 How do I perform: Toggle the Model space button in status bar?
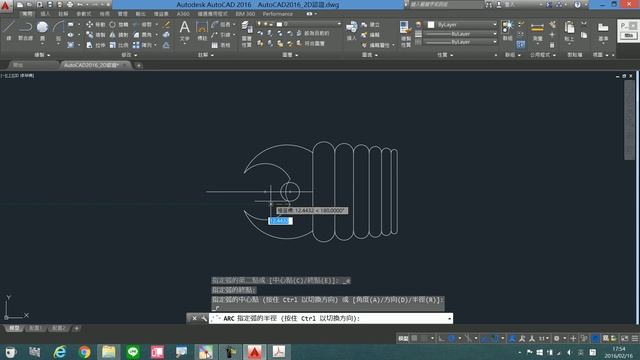coord(403,338)
